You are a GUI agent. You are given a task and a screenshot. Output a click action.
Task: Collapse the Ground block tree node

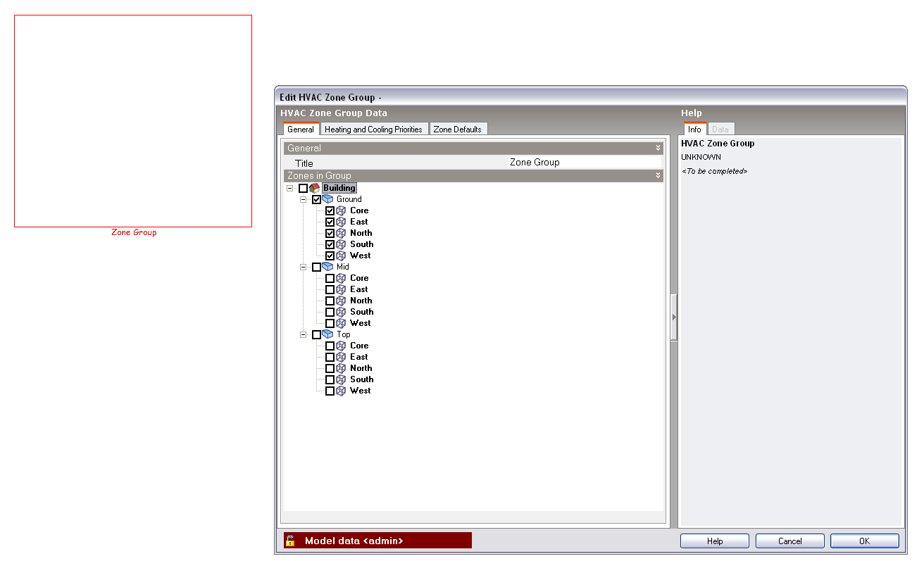point(304,199)
